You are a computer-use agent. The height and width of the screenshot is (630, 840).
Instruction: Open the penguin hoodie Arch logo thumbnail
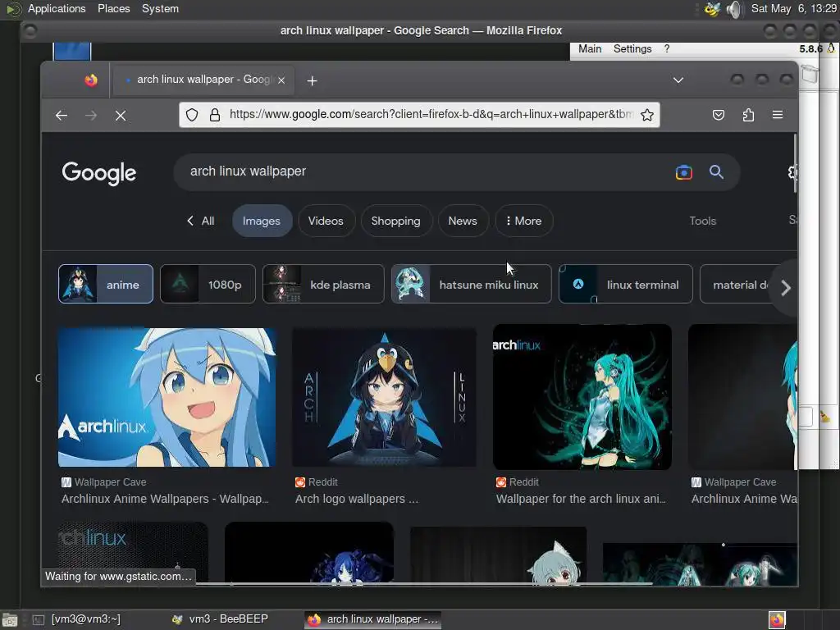pos(384,397)
